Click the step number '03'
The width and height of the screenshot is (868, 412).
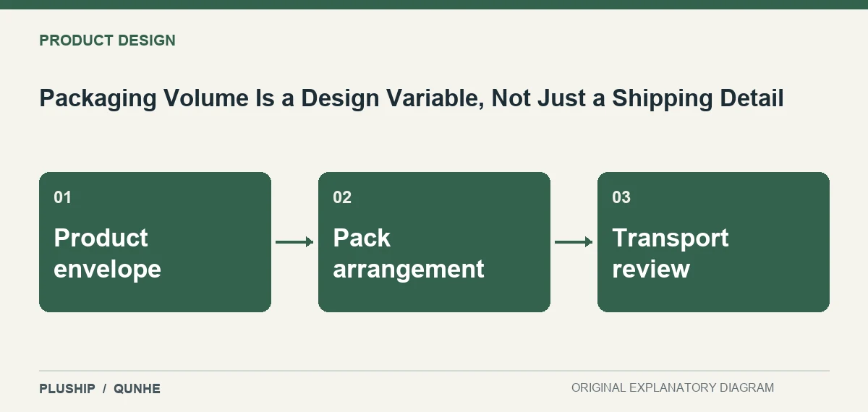tap(621, 197)
